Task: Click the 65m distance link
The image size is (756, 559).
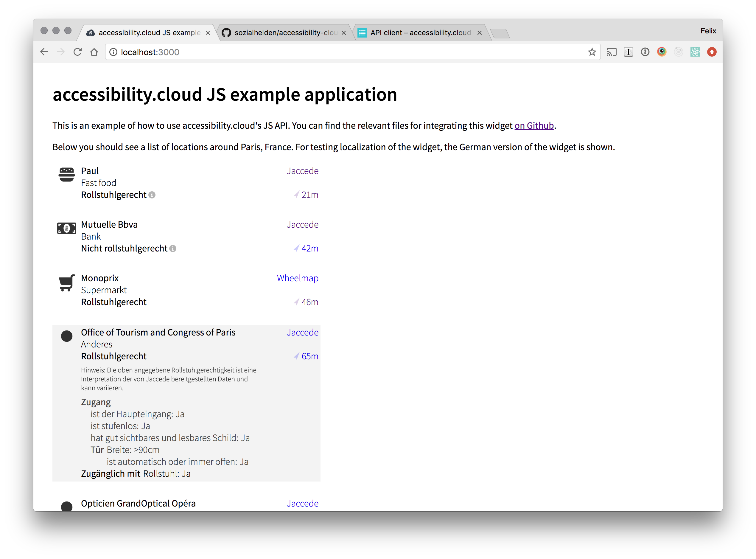Action: point(309,356)
